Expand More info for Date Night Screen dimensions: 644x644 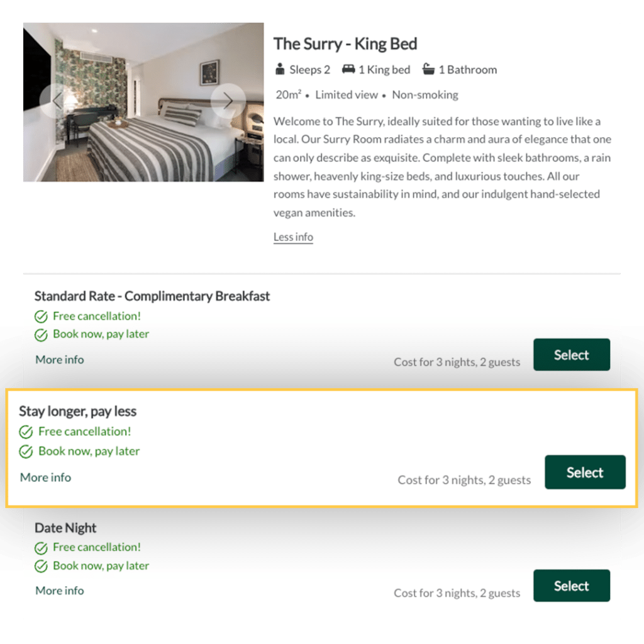click(x=60, y=591)
